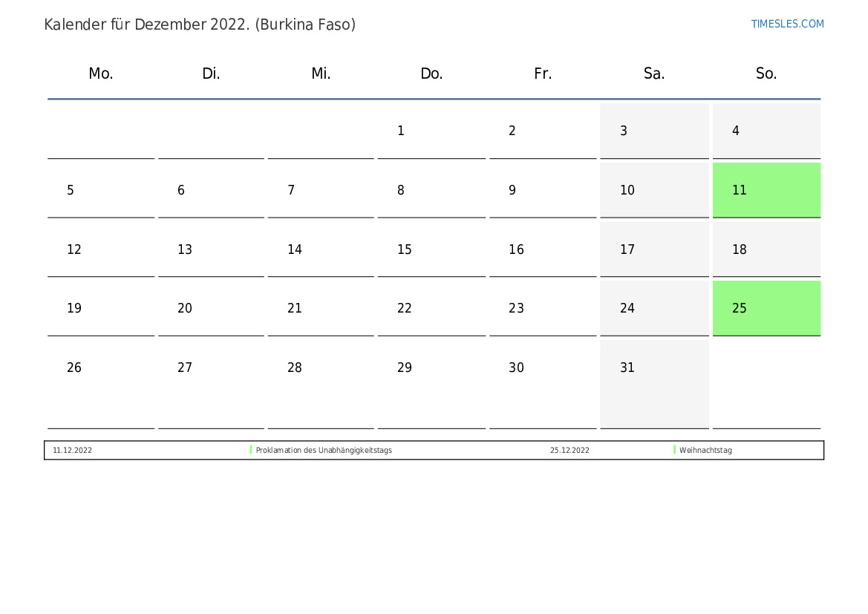Select green highlighted day 11
The height and width of the screenshot is (614, 868).
(766, 190)
